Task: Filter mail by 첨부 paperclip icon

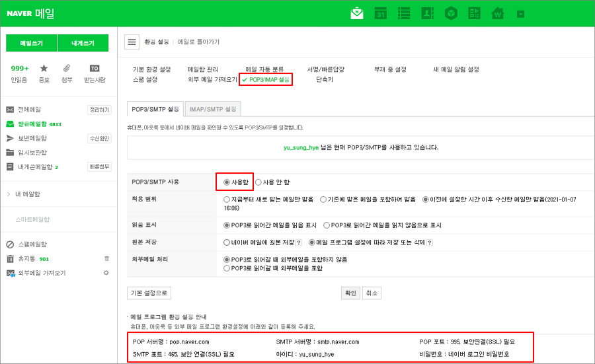Action: (67, 73)
